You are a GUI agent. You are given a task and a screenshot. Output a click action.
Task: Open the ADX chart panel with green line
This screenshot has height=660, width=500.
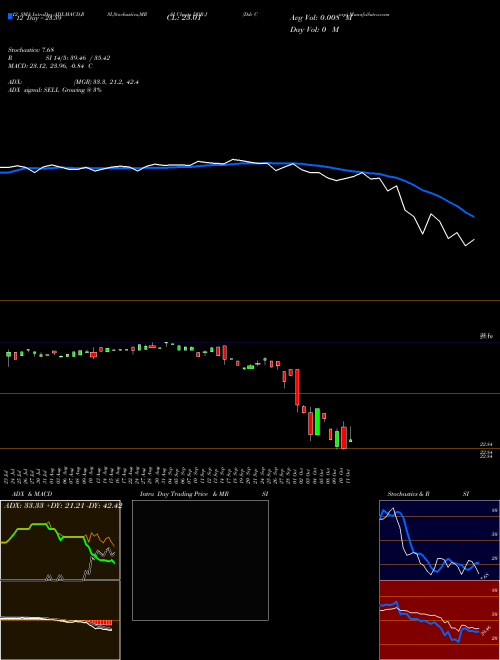60,540
